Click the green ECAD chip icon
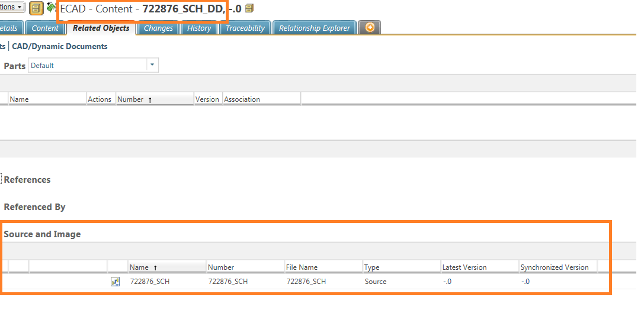Viewport: 644px width, 310px height. point(52,7)
